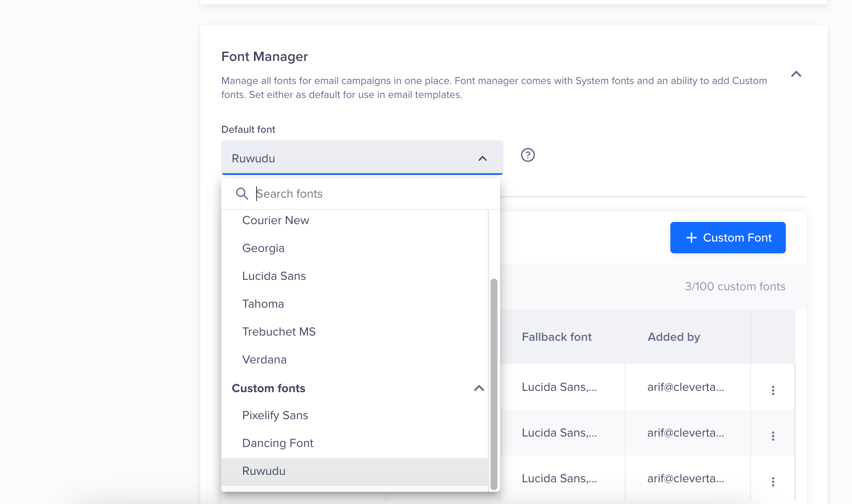Click the Default font label
852x504 pixels.
[248, 129]
